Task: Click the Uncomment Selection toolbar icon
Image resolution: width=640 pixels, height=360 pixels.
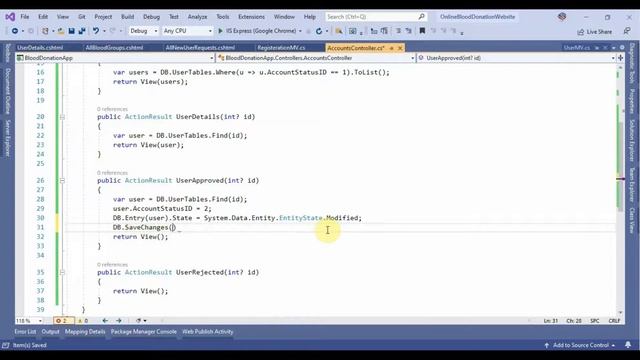Action: point(408,31)
